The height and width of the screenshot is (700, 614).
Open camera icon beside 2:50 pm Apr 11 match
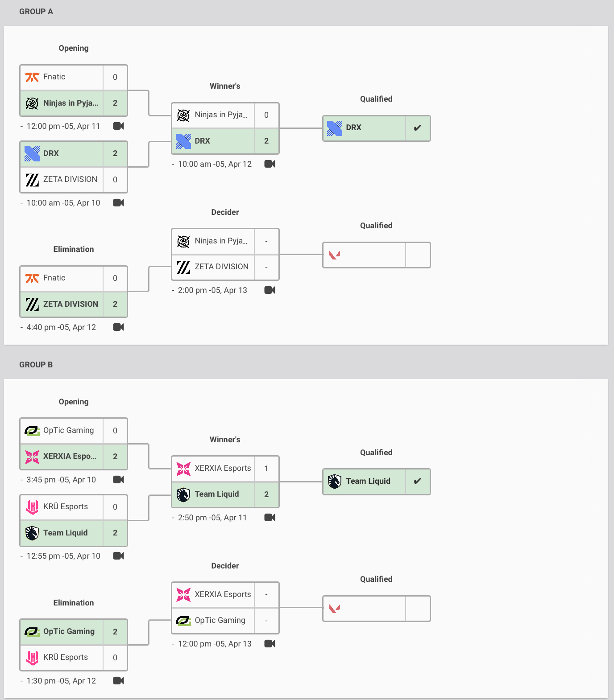[270, 518]
